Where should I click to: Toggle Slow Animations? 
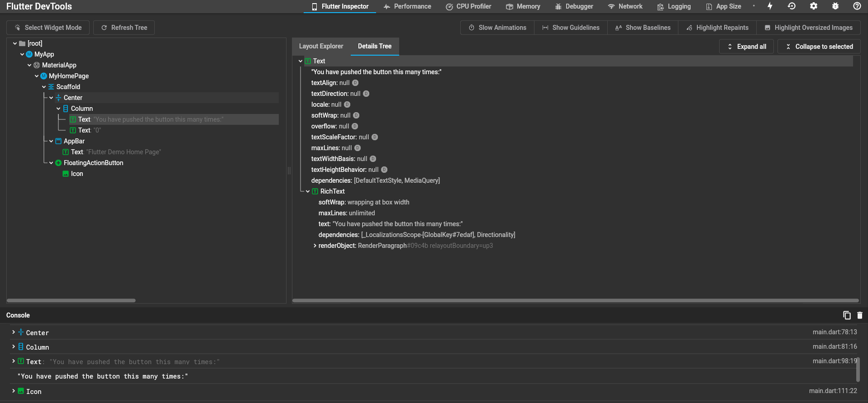pos(497,28)
